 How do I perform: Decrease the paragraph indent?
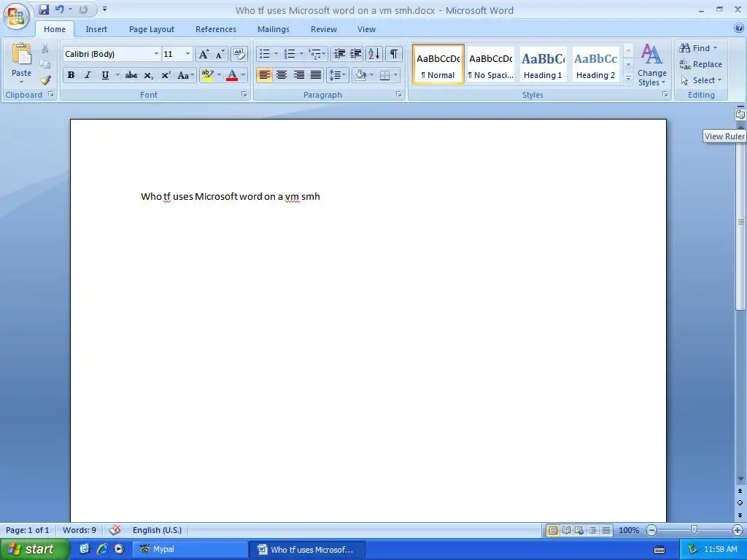click(338, 54)
